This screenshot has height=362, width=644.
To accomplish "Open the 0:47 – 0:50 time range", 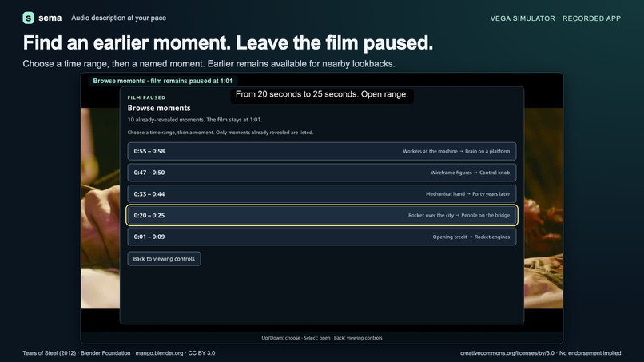I will (321, 173).
